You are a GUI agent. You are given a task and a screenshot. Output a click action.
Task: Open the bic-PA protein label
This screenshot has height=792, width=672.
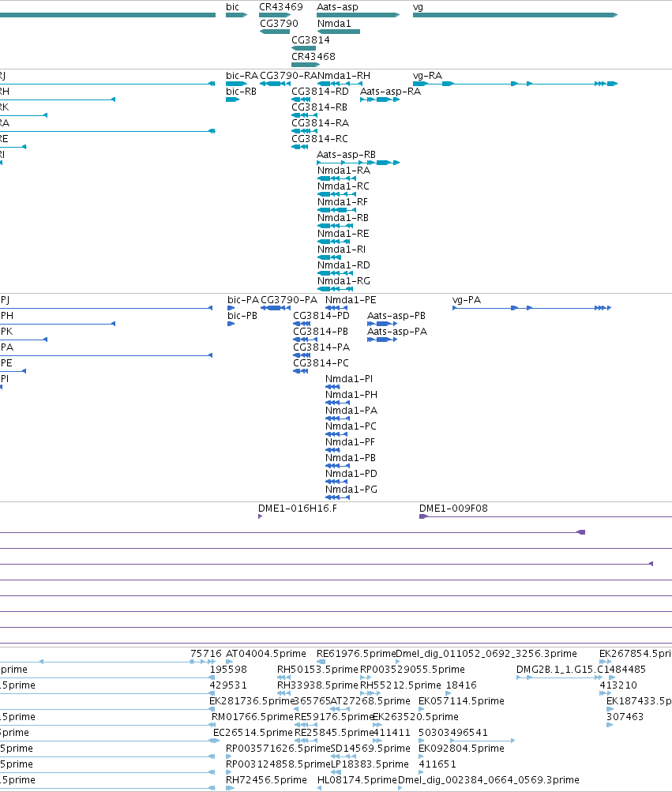pyautogui.click(x=243, y=300)
